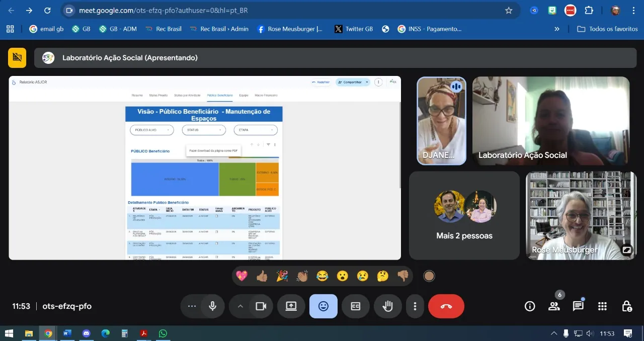Open meeting details info icon
The height and width of the screenshot is (341, 644).
[x=530, y=306]
